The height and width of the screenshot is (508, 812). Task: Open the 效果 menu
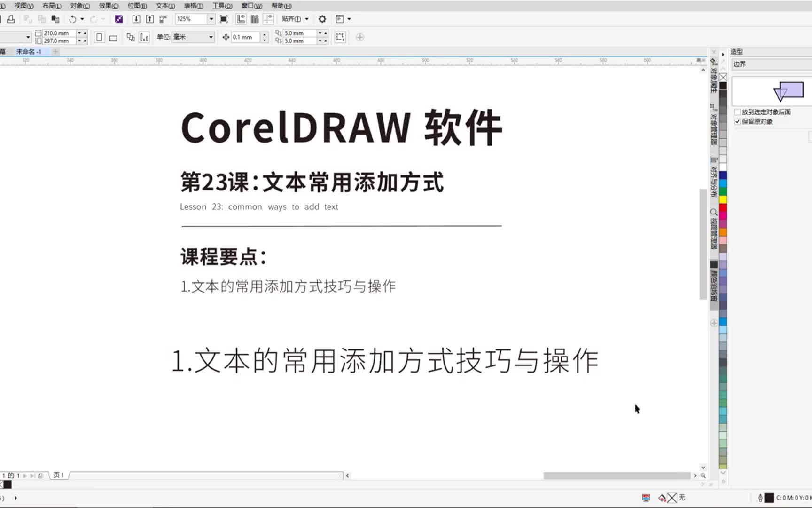tap(109, 6)
